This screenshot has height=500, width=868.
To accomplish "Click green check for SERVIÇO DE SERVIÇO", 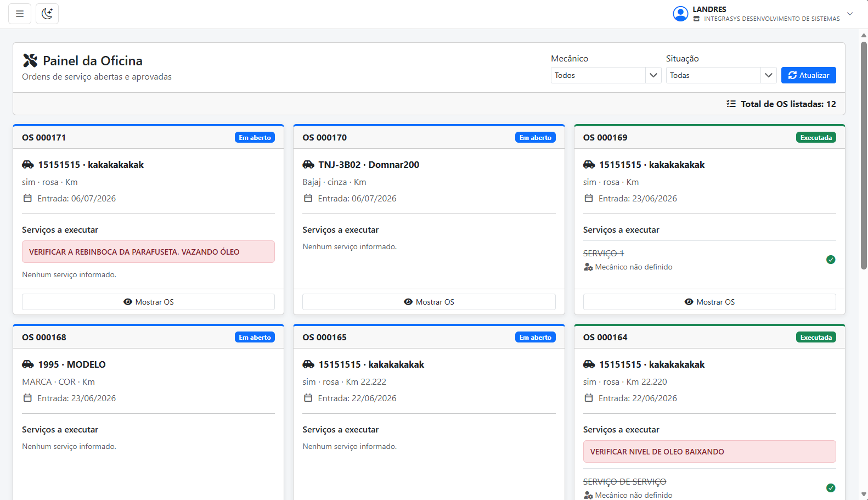I will point(831,488).
